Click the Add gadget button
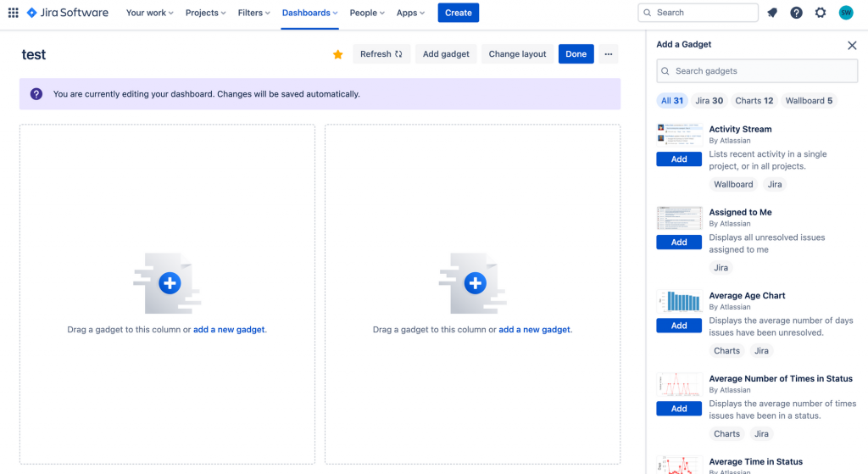 tap(446, 54)
